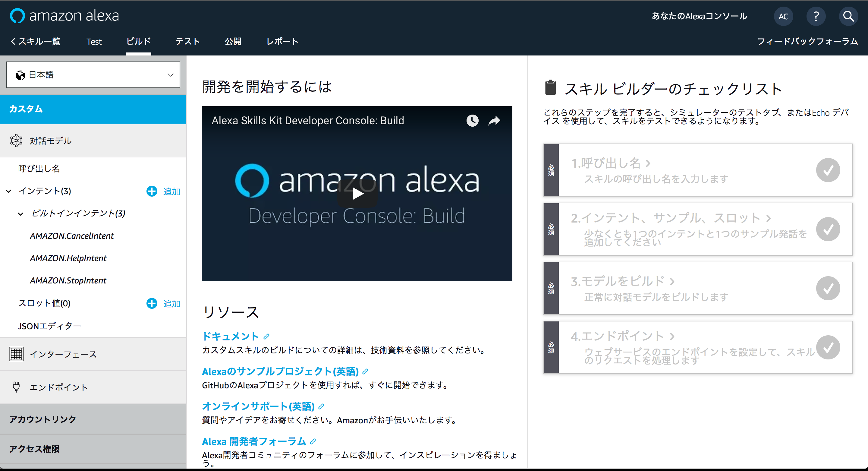Click the インターフェース grid icon
Viewport: 868px width, 471px height.
click(16, 354)
